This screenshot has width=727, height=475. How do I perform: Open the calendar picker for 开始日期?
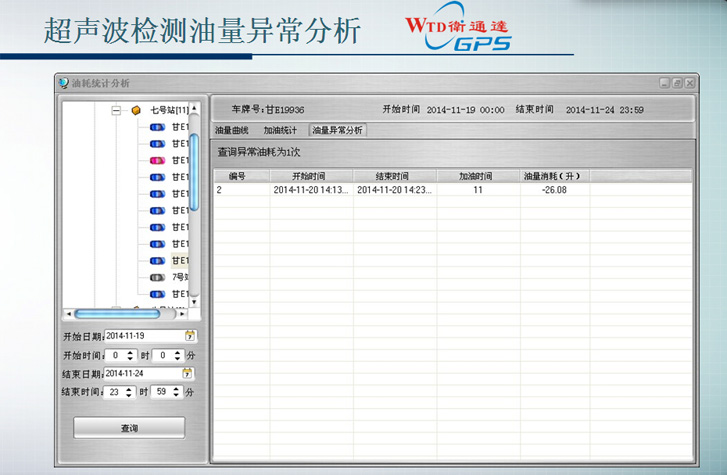point(188,336)
